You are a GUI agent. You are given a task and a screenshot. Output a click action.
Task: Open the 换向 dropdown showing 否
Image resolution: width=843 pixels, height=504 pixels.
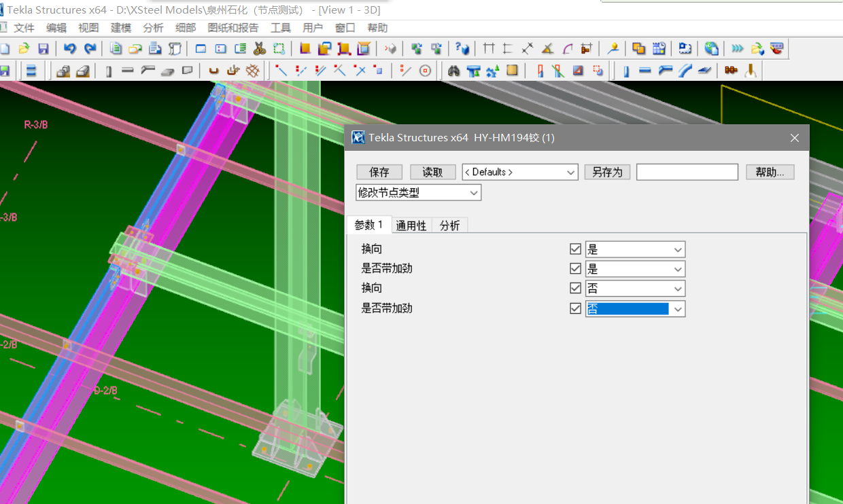[x=635, y=288]
